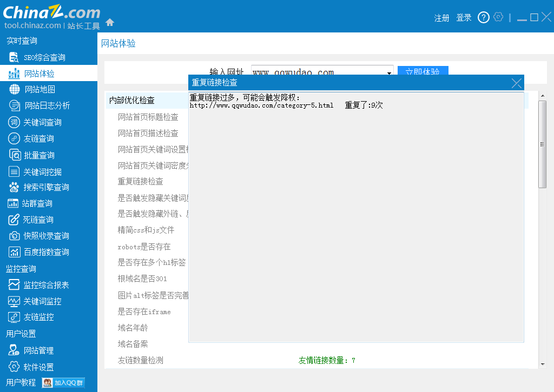
Task: Click the vertical scrollbar down arrow
Action: [x=542, y=364]
